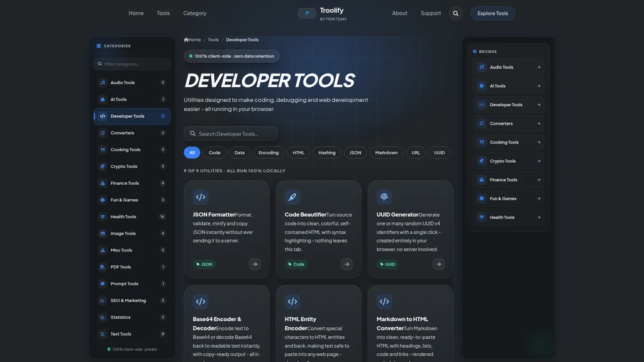644x362 pixels.
Task: Click PDF Tools icon in Categories sidebar
Action: click(103, 266)
